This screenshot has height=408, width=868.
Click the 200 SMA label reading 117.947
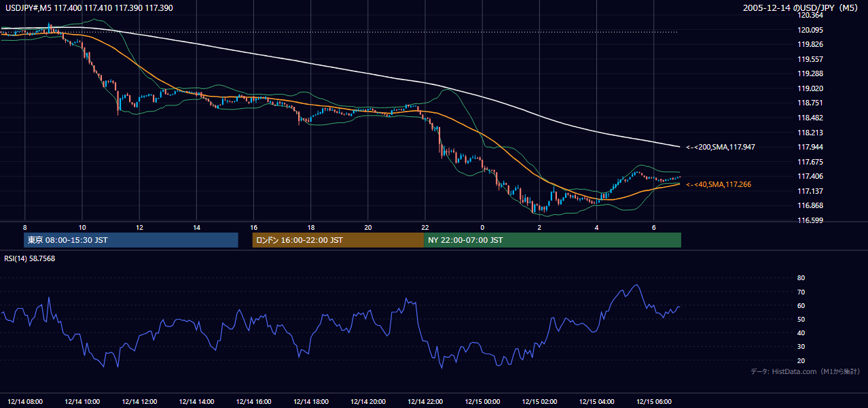[x=721, y=147]
